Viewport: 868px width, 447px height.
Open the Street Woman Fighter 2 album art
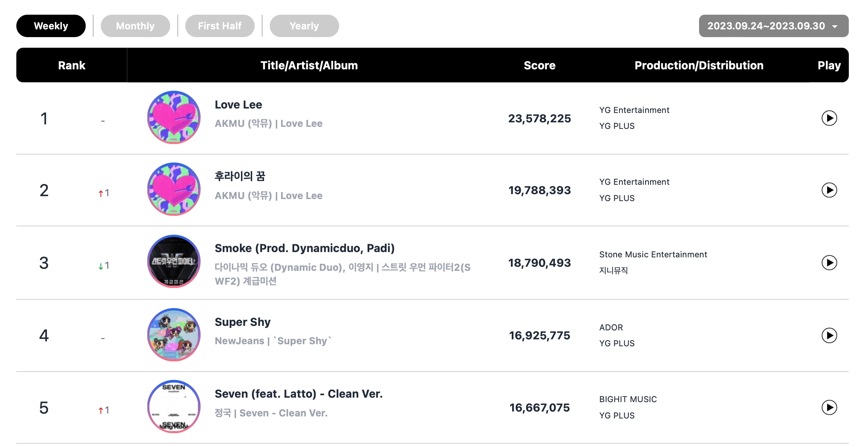(174, 261)
